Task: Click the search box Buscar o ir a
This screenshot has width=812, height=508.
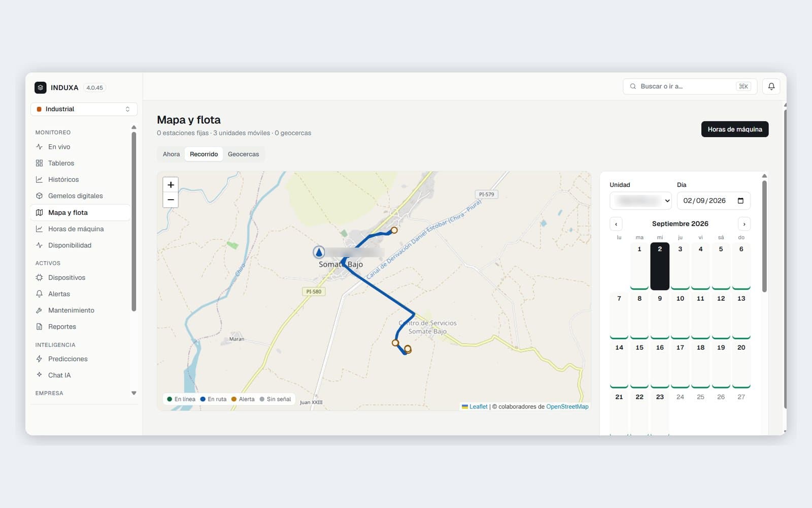Action: [690, 86]
